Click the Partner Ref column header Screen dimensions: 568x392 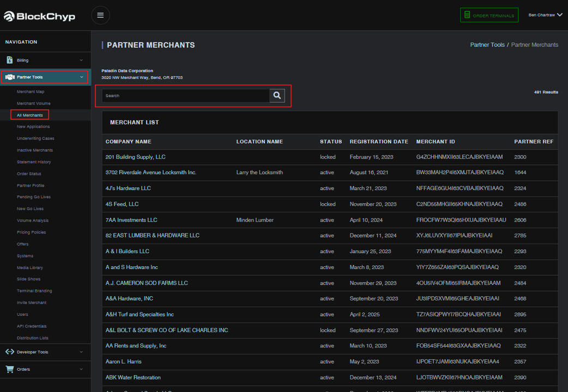click(534, 142)
